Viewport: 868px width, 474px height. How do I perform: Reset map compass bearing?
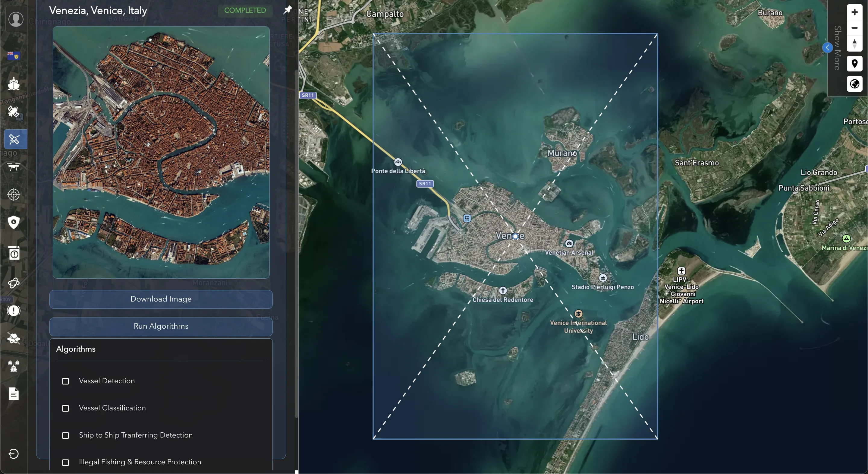coord(854,43)
